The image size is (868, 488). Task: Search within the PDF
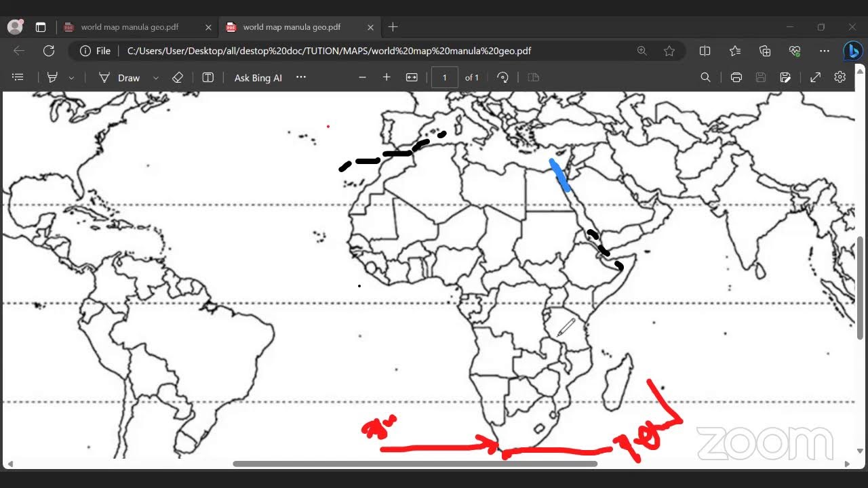(705, 77)
